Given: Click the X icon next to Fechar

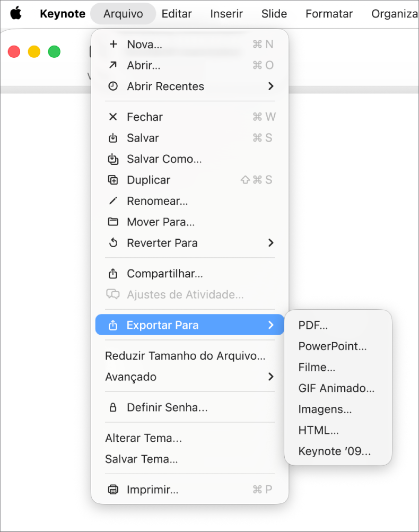Looking at the screenshot, I should (x=113, y=117).
